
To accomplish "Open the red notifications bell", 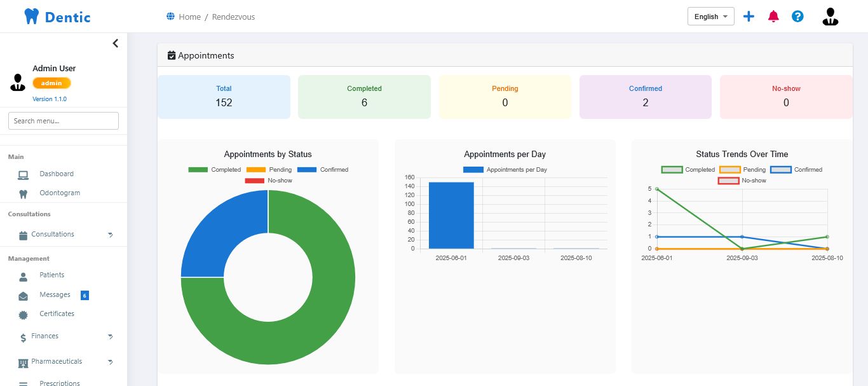I will click(x=773, y=17).
